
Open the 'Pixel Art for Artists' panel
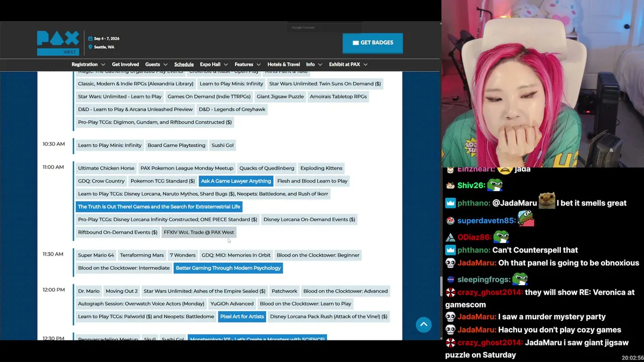click(242, 316)
